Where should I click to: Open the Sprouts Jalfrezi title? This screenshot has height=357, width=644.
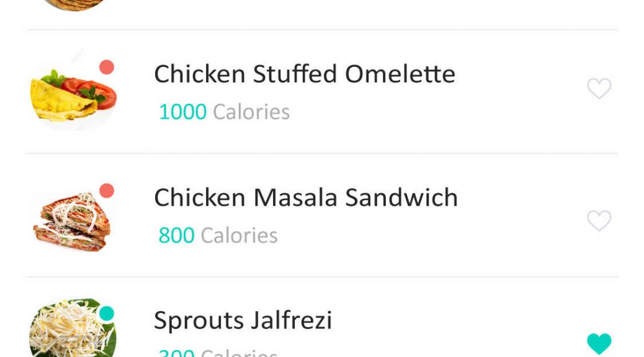click(243, 321)
